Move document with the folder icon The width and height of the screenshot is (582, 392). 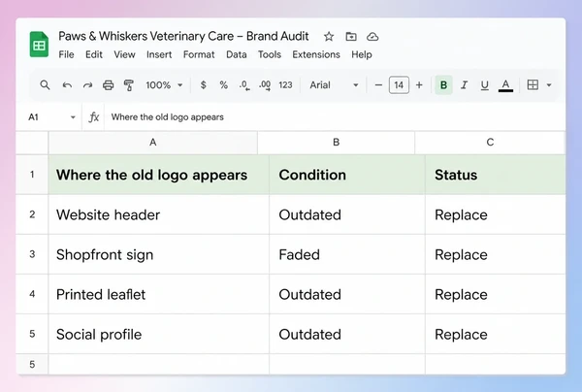point(351,36)
